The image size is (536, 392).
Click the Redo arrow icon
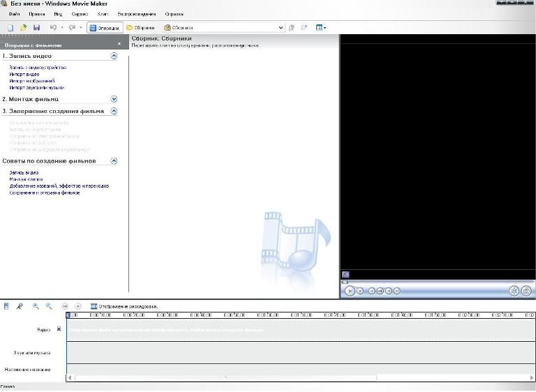click(x=72, y=27)
